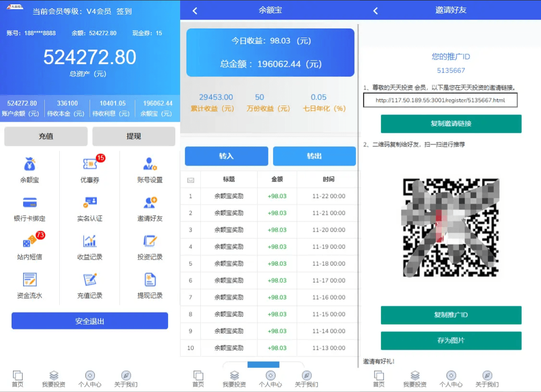The height and width of the screenshot is (392, 541).
Task: Tap 首页 in 余额宝 screen bottom bar
Action: point(198,379)
